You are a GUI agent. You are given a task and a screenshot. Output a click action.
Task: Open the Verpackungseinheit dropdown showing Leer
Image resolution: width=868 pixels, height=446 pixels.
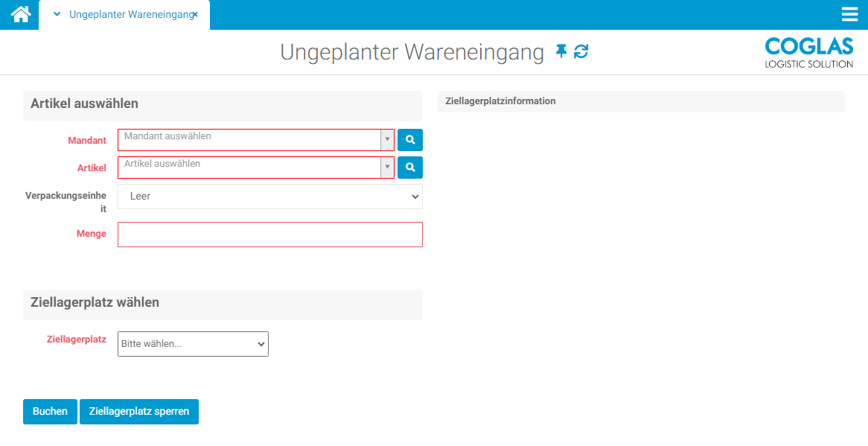(x=269, y=197)
